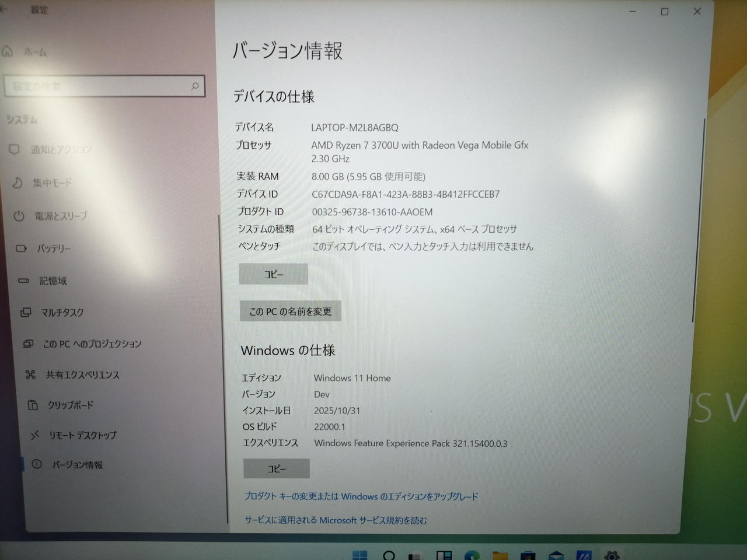Open クリップボード settings
The height and width of the screenshot is (560, 747).
70,405
